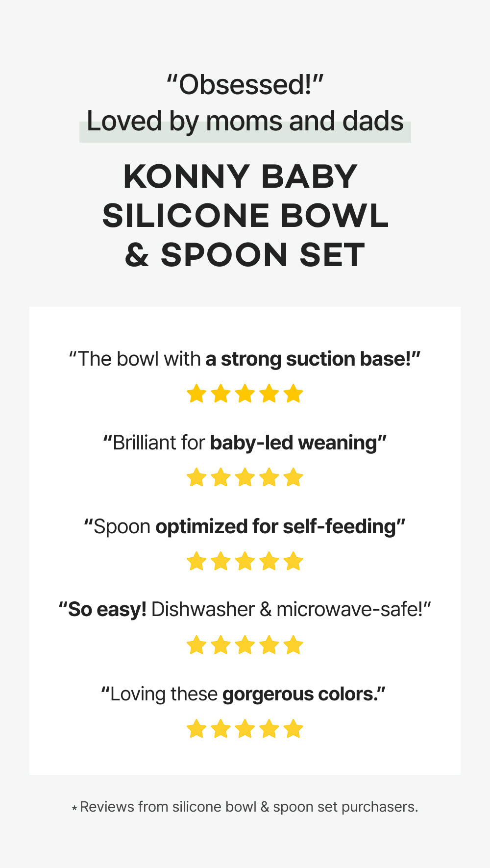Click the highlighted "Loved by moms and dads" text
Viewport: 490px width, 868px height.
[x=245, y=122]
